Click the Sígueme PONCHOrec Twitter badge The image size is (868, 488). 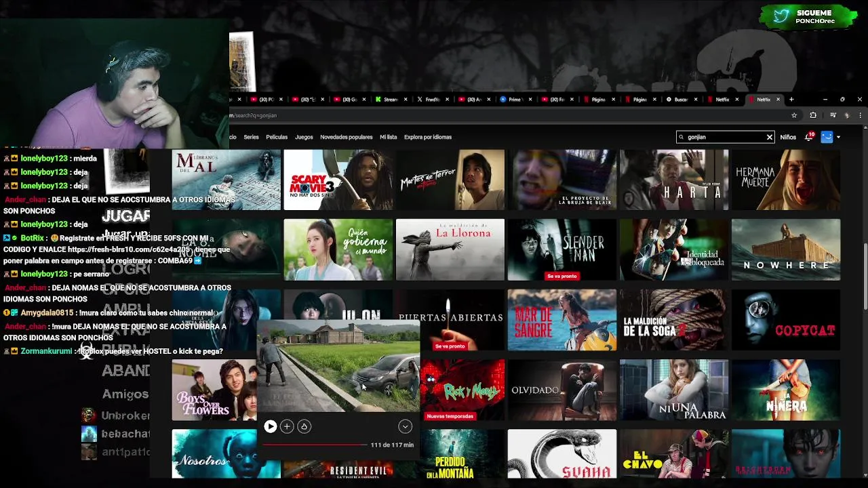[x=808, y=17]
